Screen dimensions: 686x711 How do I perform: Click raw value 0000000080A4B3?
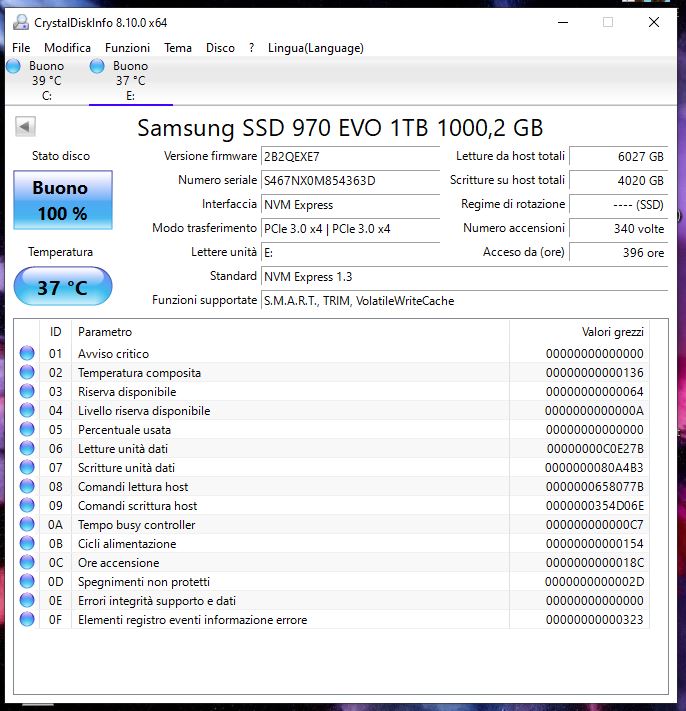click(594, 468)
